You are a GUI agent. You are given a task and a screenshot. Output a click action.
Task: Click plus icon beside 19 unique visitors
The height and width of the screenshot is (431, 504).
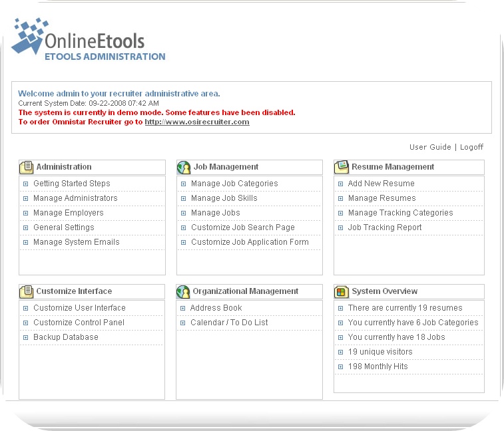[340, 353]
